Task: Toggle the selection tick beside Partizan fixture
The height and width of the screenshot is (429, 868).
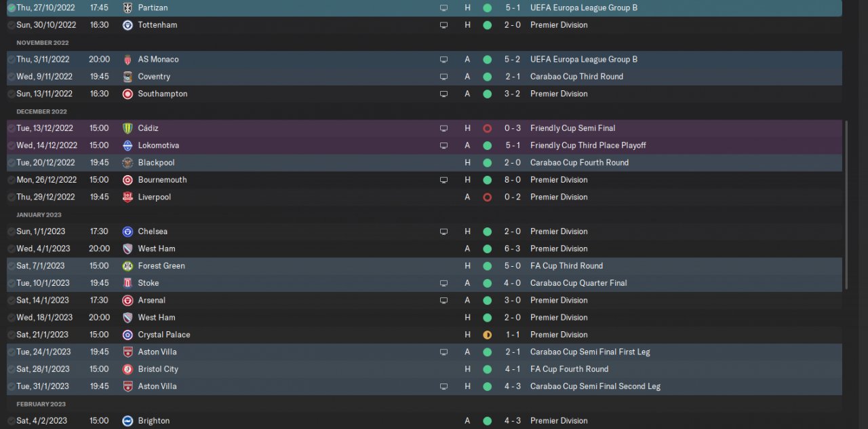Action: click(11, 8)
